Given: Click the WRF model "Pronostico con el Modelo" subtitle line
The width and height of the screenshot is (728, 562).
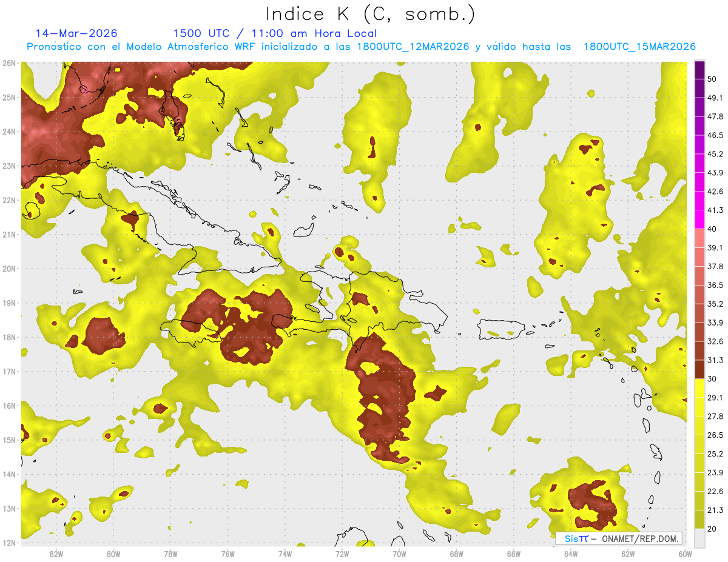Looking at the screenshot, I should click(361, 47).
